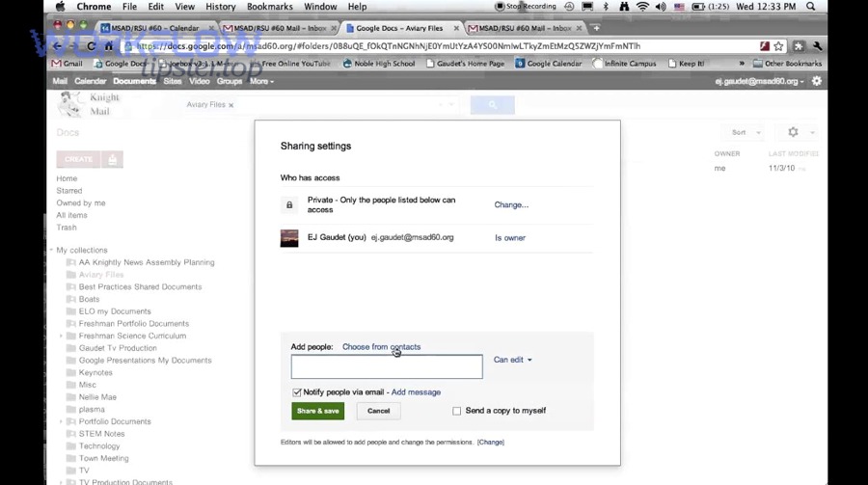868x485 pixels.
Task: Open Noble High School bookmark
Action: [379, 64]
